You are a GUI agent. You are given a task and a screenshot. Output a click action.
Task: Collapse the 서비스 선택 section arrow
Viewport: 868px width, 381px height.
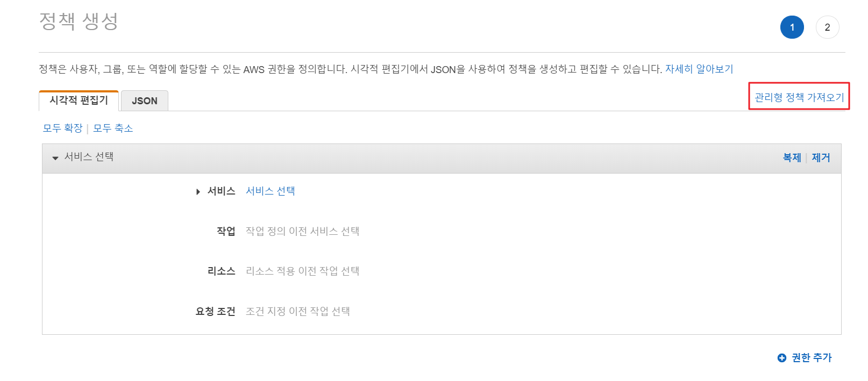[x=55, y=158]
